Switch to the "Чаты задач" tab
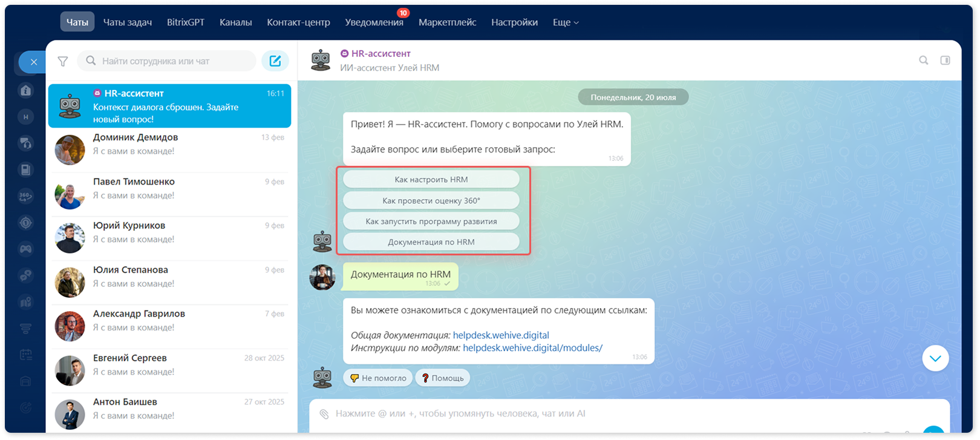 click(x=128, y=22)
